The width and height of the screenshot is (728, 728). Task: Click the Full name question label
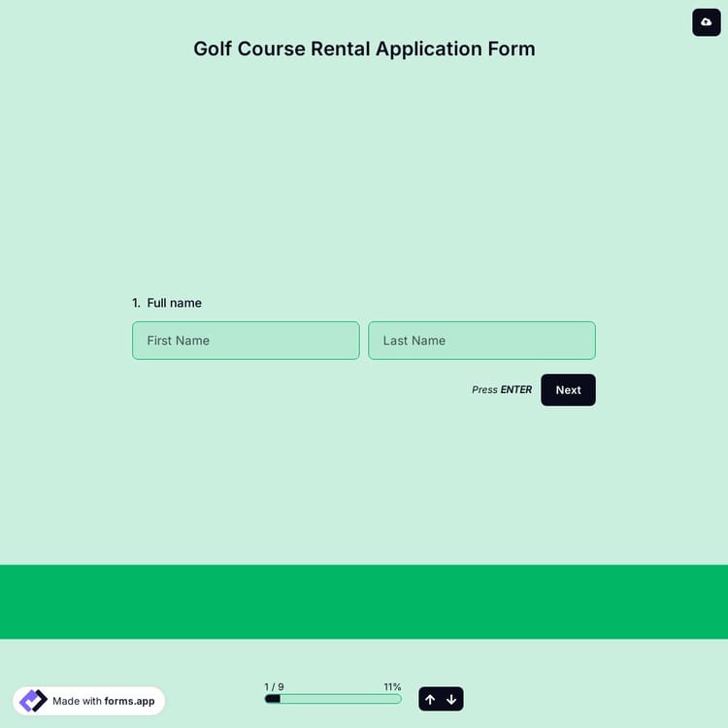(x=175, y=303)
